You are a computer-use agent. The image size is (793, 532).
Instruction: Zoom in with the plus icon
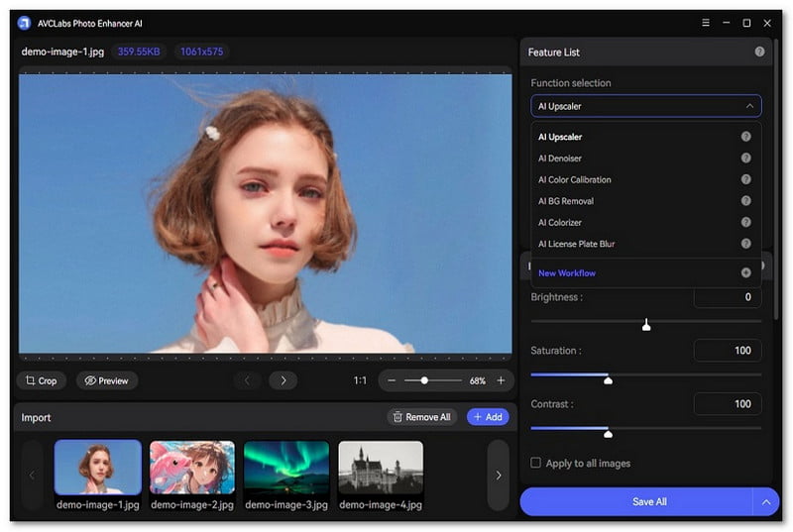(x=501, y=380)
